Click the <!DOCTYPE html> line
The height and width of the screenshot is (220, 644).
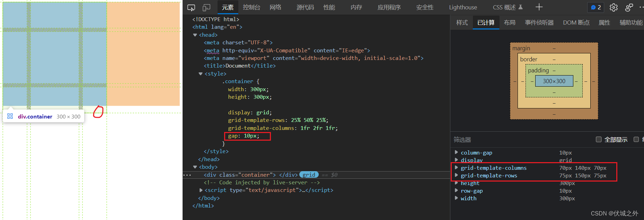[216, 19]
